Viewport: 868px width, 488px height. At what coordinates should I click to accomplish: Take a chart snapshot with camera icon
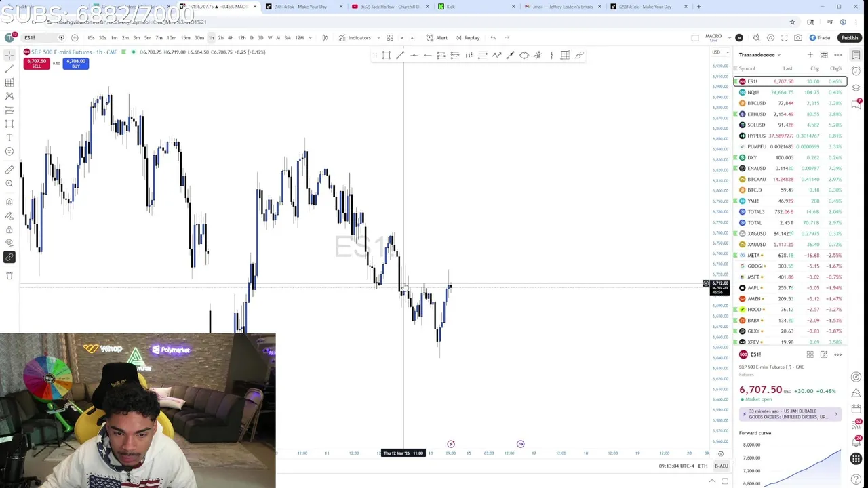coord(798,38)
